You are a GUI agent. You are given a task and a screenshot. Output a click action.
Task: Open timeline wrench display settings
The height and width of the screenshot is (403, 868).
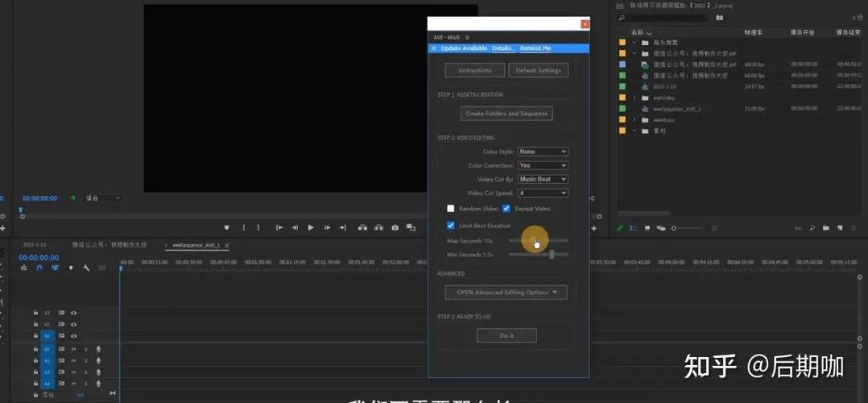click(x=86, y=268)
